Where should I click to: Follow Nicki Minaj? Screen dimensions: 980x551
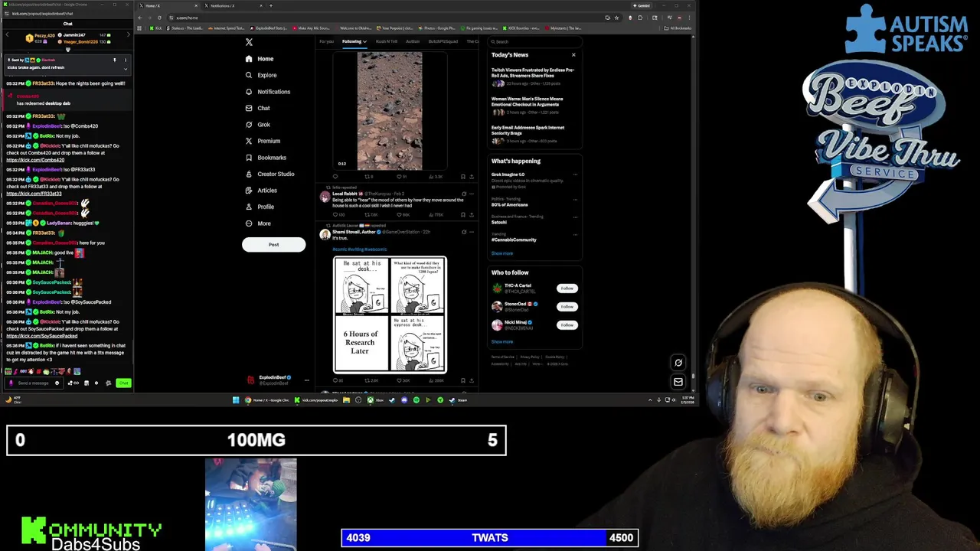click(x=567, y=325)
